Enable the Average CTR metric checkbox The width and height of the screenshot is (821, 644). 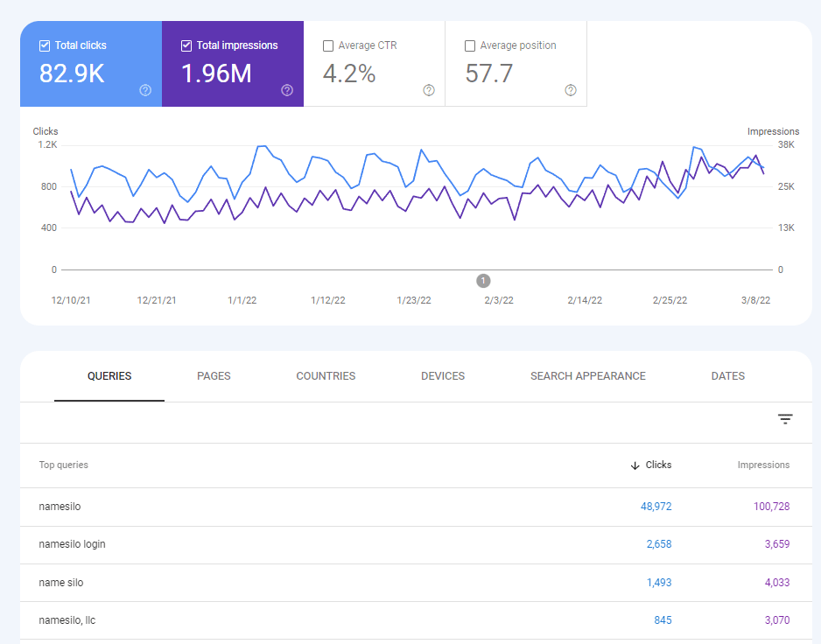coord(328,45)
